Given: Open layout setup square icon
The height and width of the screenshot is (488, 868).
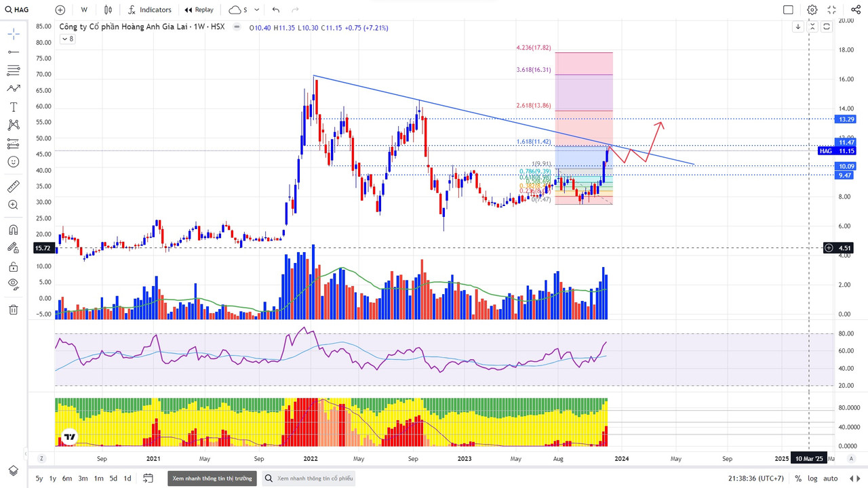Looking at the screenshot, I should coord(788,9).
